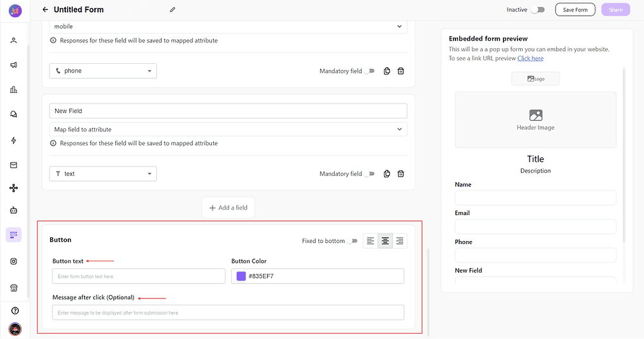The image size is (644, 339).
Task: Click the Share button
Action: pos(616,9)
